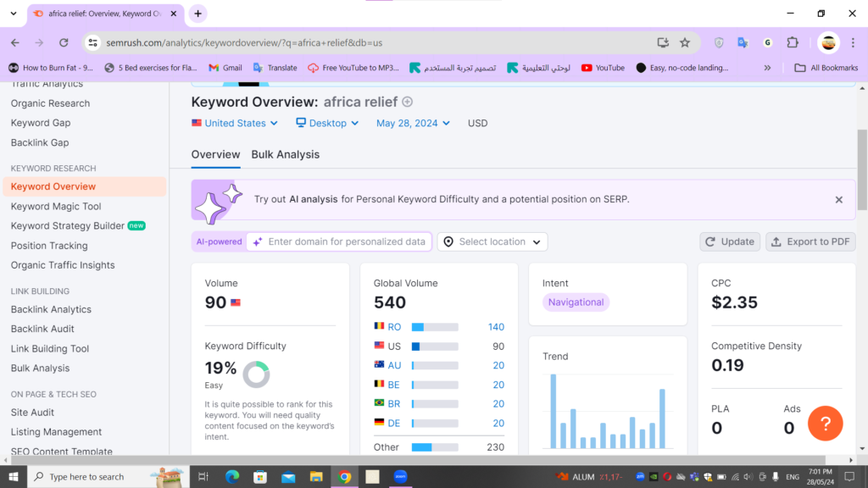
Task: Open the United States country dropdown
Action: click(x=235, y=123)
